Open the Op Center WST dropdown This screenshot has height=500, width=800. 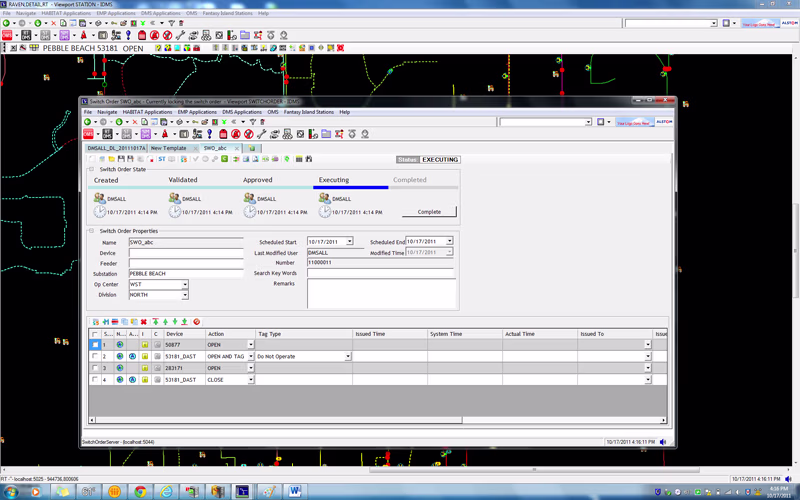(185, 284)
